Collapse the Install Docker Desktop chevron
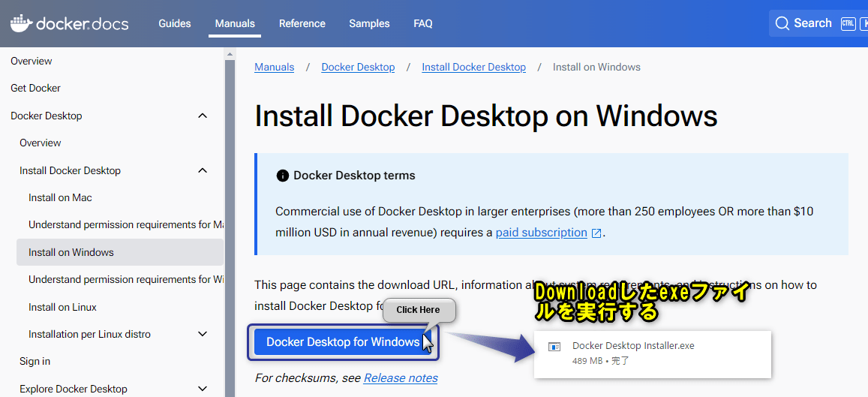 coord(203,170)
